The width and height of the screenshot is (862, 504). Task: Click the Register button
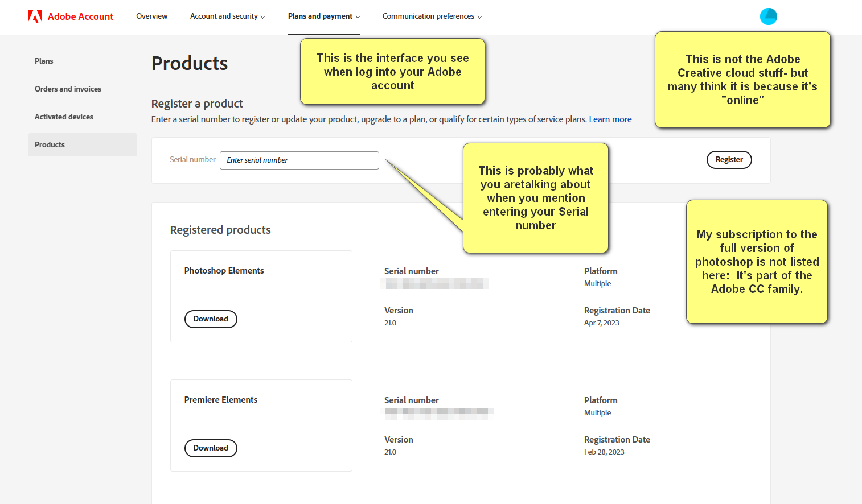click(729, 160)
